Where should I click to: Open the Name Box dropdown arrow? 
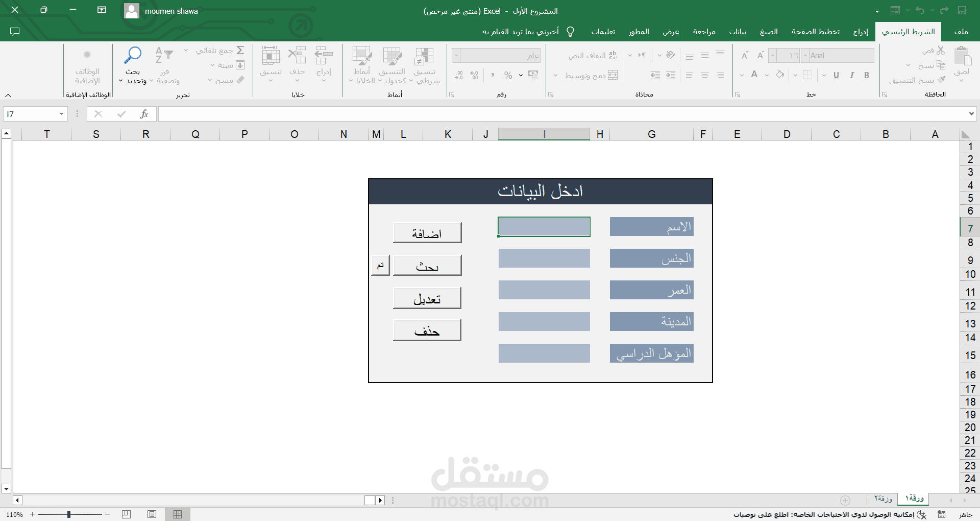click(x=61, y=114)
